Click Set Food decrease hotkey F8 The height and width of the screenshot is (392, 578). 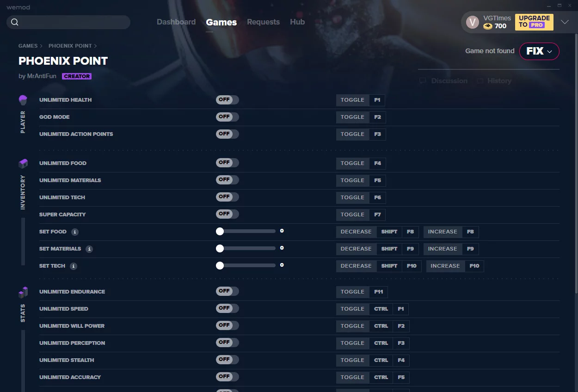[x=411, y=232]
